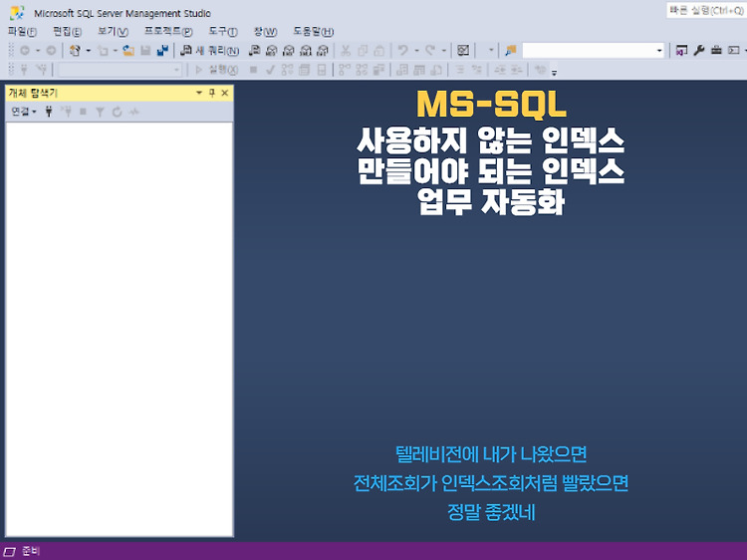Click the Navigate Forward arrow icon
The width and height of the screenshot is (747, 560).
coord(51,50)
